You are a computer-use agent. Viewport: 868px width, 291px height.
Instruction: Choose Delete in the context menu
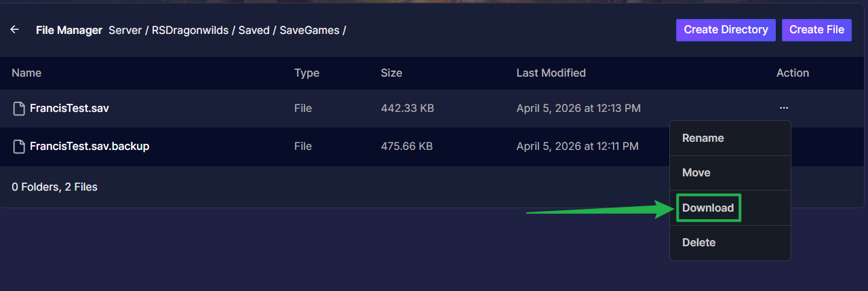click(698, 243)
